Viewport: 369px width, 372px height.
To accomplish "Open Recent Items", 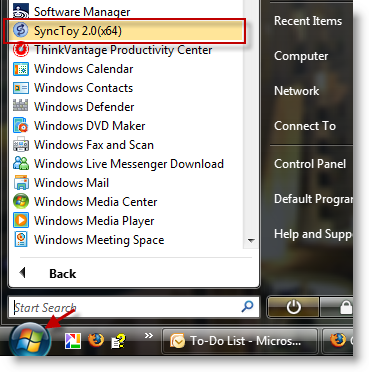I will pyautogui.click(x=308, y=21).
